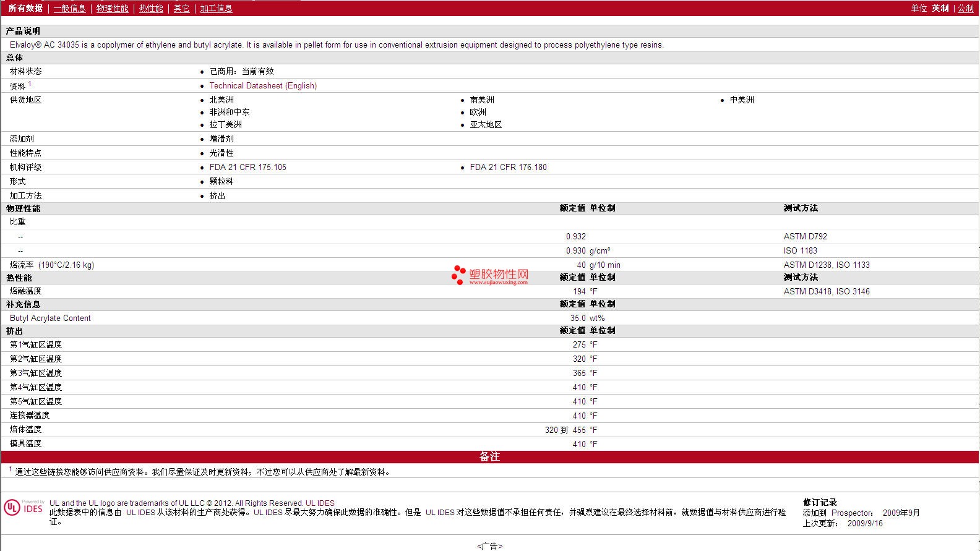Image resolution: width=980 pixels, height=551 pixels.
Task: Switch units to 公制
Action: [x=966, y=8]
